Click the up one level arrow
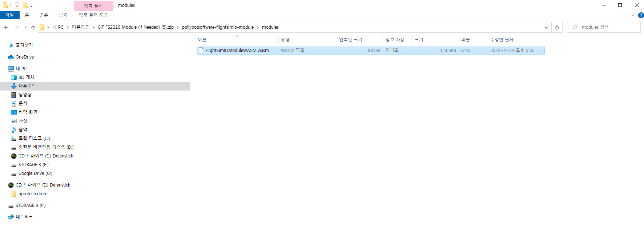The height and width of the screenshot is (252, 644). click(x=33, y=27)
